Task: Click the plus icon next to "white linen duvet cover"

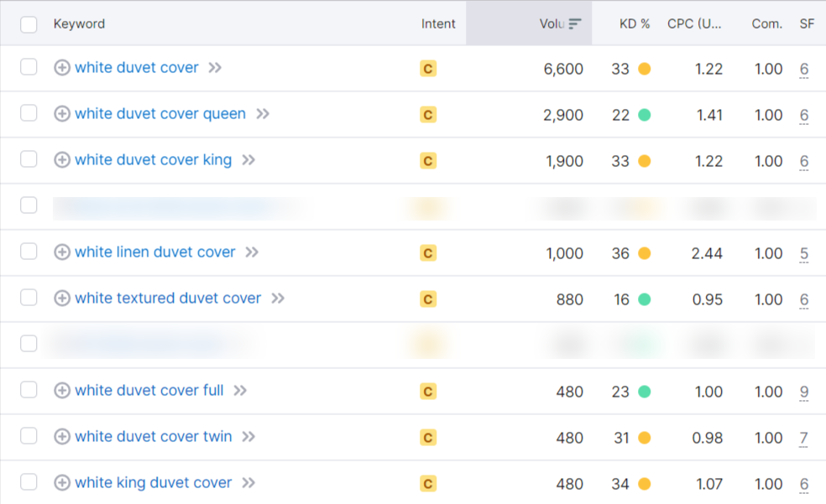Action: (61, 252)
